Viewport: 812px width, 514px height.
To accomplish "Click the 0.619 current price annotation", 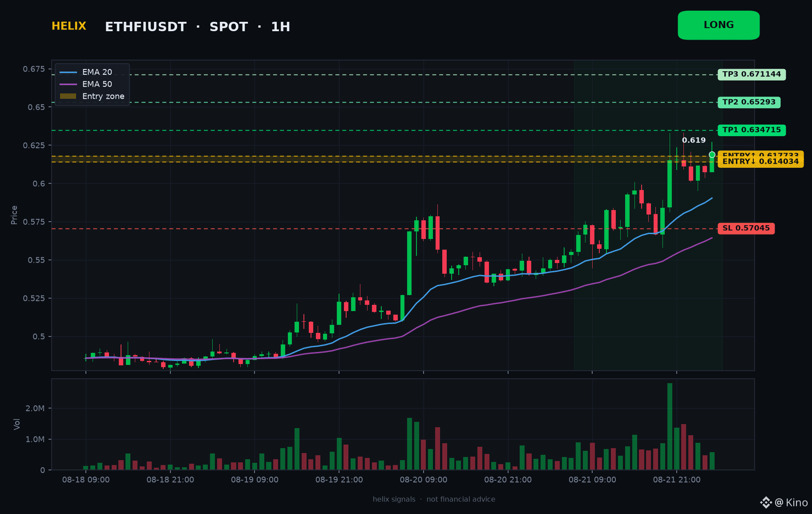I will [x=694, y=140].
